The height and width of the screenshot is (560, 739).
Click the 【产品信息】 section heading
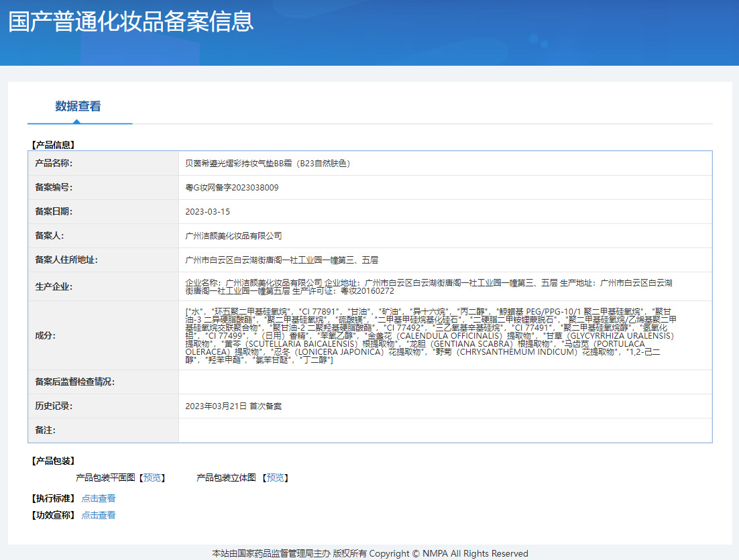tap(53, 144)
